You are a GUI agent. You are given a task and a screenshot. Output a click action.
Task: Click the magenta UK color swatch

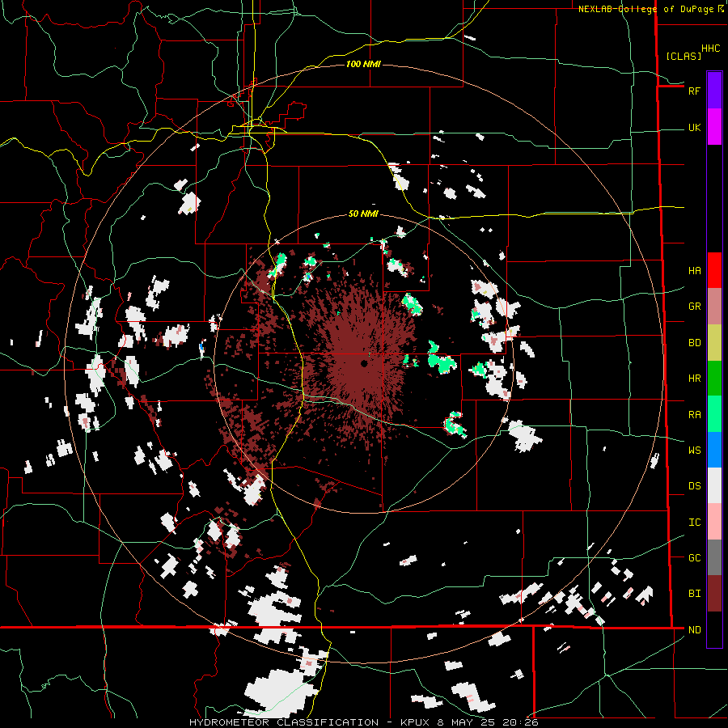pos(714,127)
